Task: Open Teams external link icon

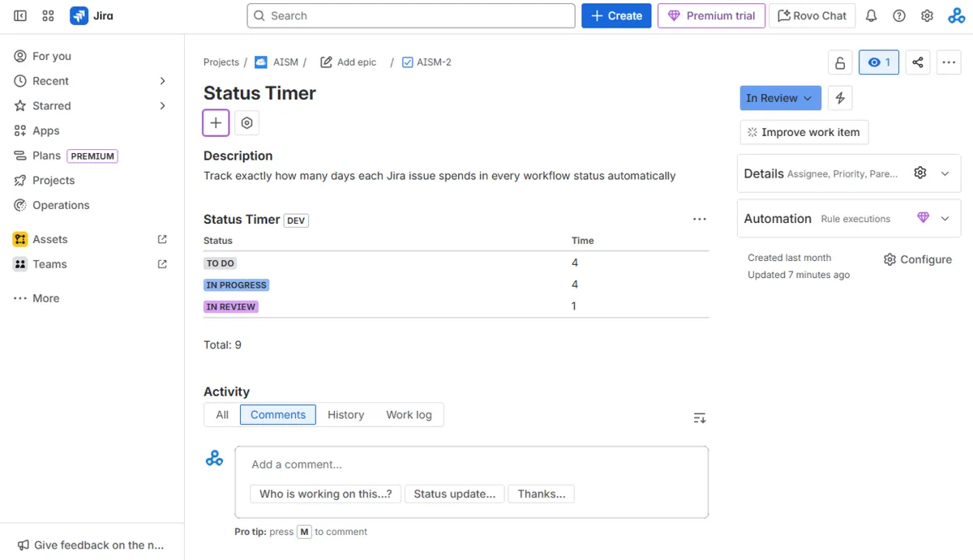Action: click(x=162, y=264)
